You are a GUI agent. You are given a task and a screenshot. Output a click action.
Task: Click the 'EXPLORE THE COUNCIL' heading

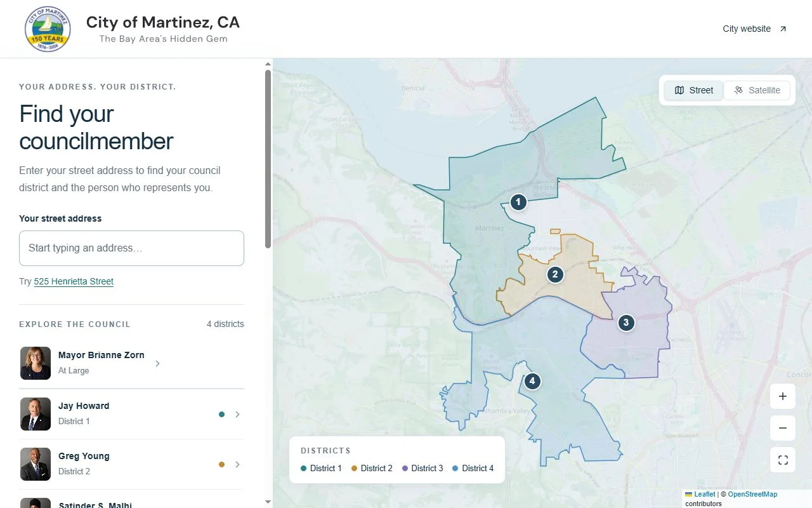[x=75, y=324]
